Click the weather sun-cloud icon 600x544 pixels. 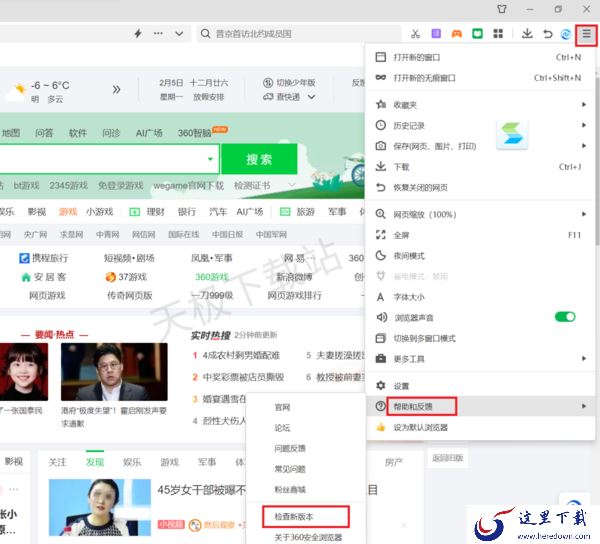pos(16,92)
